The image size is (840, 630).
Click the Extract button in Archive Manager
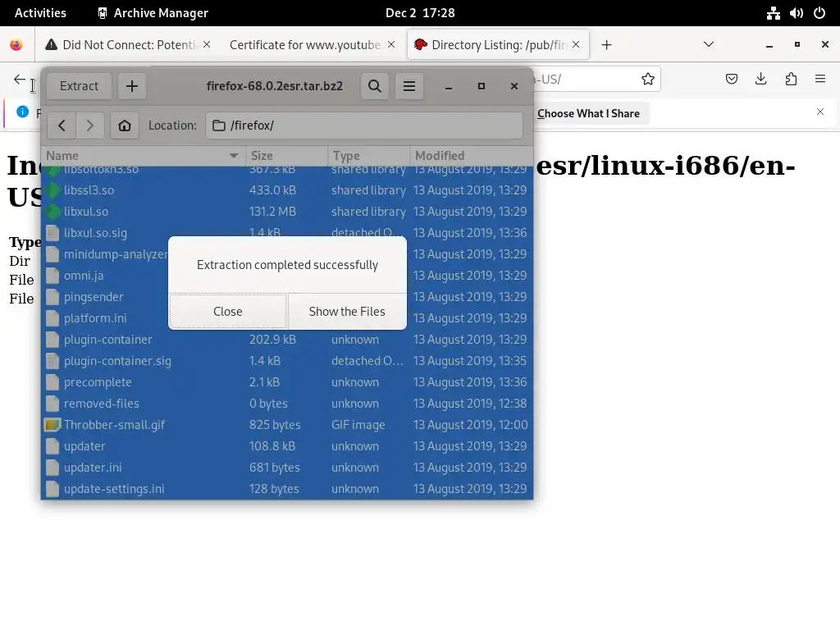tap(79, 85)
